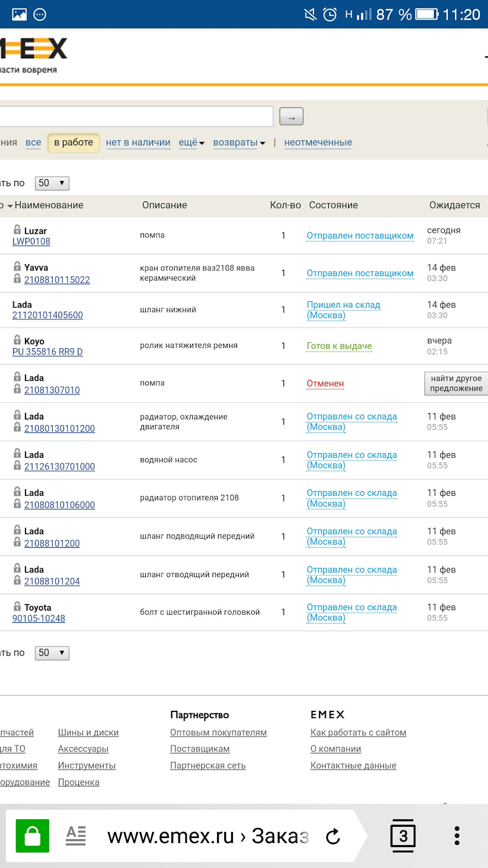Tap the green secure-connection padlock icon
Viewport: 488px width, 868px height.
[33, 835]
